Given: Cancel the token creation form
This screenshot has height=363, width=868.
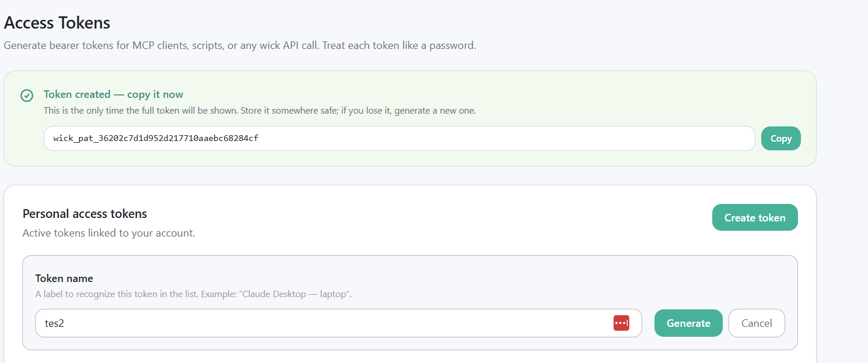Looking at the screenshot, I should (757, 323).
